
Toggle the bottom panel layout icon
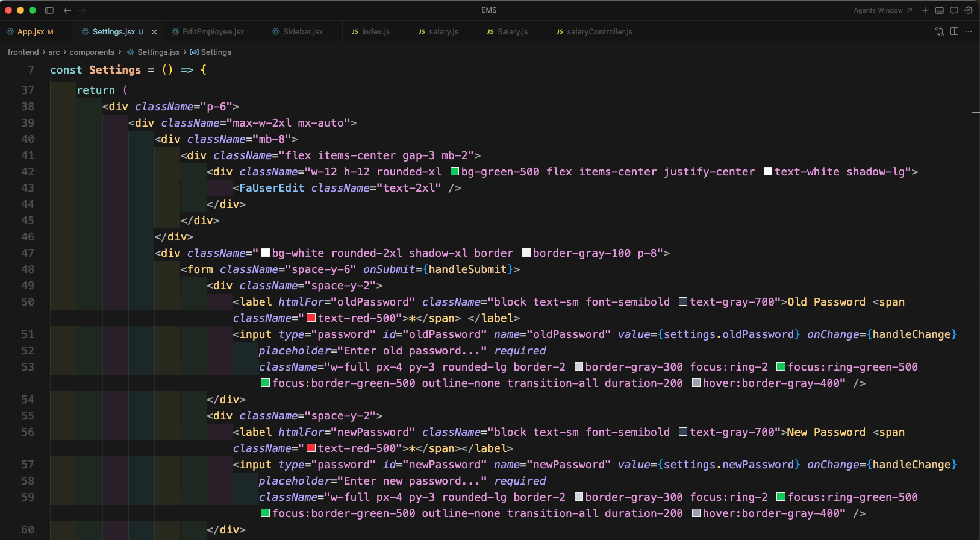point(940,10)
